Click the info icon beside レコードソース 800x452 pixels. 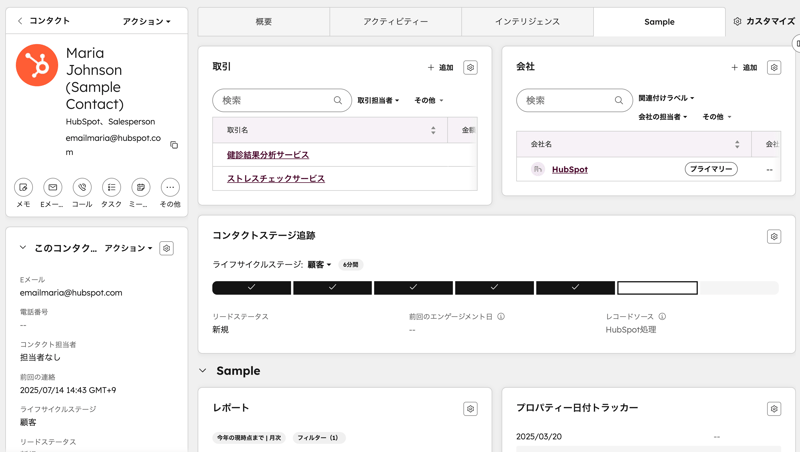pyautogui.click(x=662, y=317)
